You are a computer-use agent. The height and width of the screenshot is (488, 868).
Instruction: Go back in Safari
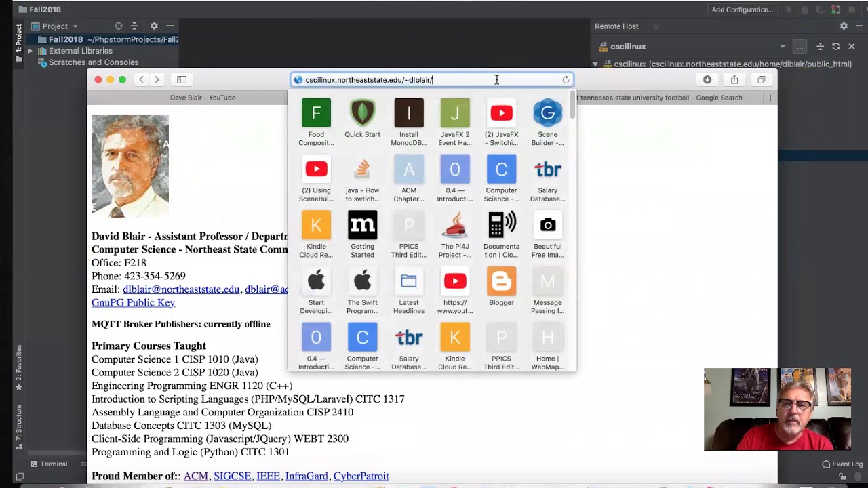(141, 80)
